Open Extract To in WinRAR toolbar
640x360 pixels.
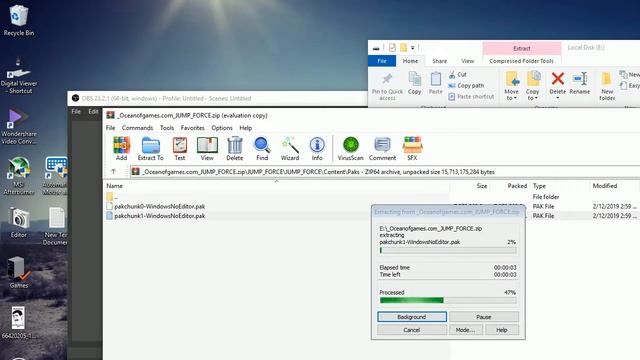[151, 149]
